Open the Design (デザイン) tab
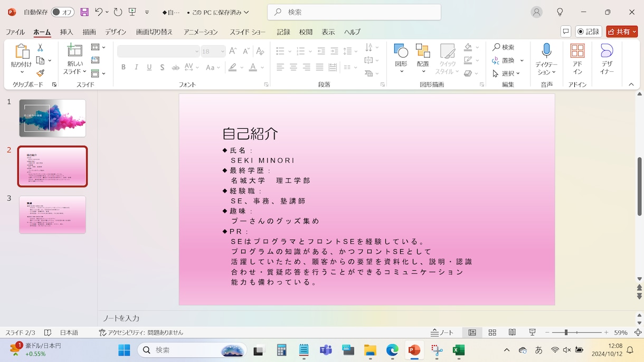644x362 pixels. 116,32
